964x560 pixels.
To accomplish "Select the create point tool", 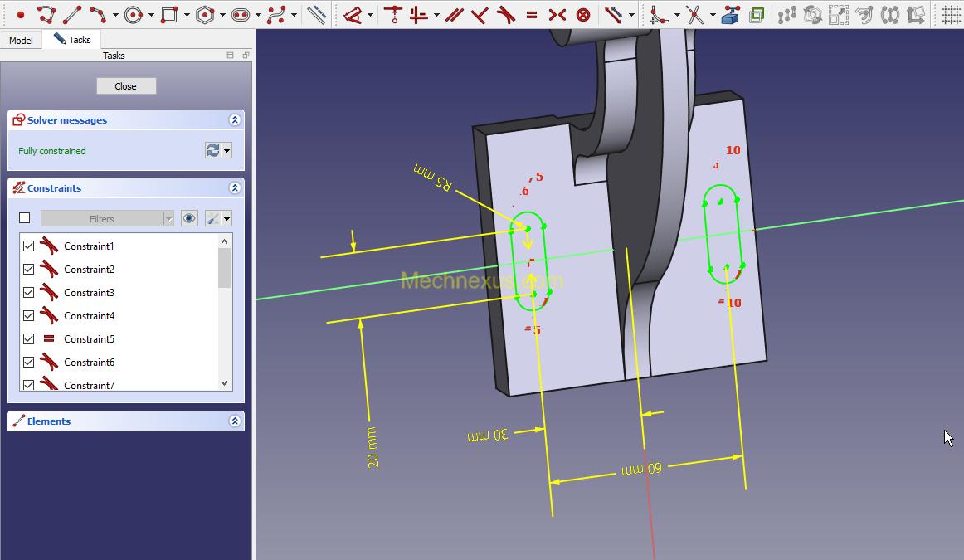I will click(20, 14).
